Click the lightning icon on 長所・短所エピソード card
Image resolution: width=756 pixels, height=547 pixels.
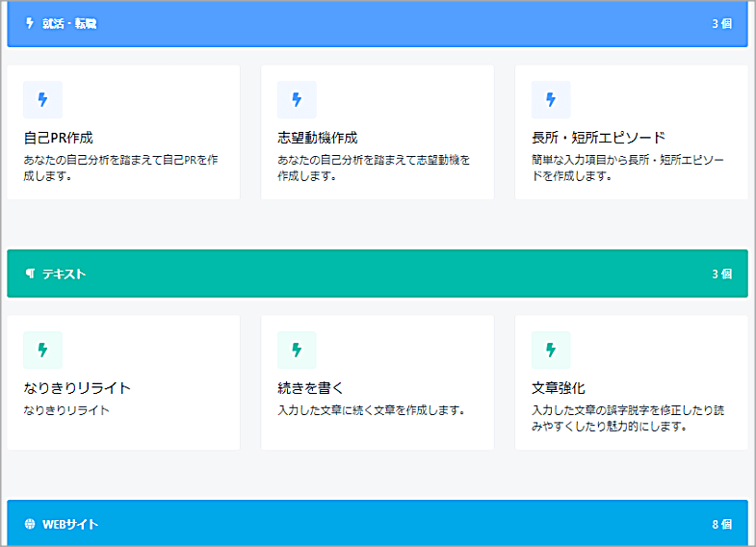(x=551, y=100)
